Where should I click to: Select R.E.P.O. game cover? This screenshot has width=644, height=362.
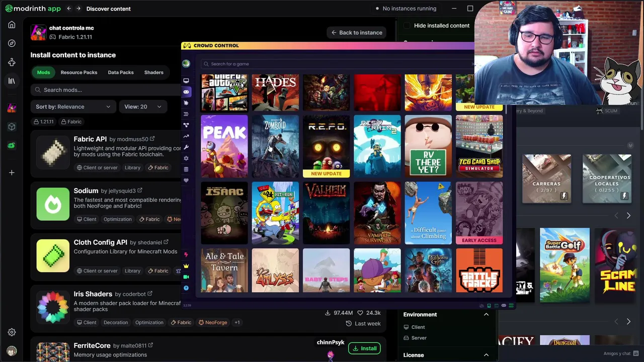click(x=326, y=146)
